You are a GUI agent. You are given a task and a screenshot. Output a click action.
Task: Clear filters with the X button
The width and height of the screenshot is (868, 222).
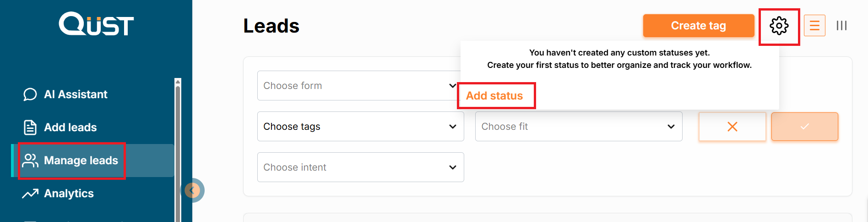[x=732, y=127]
